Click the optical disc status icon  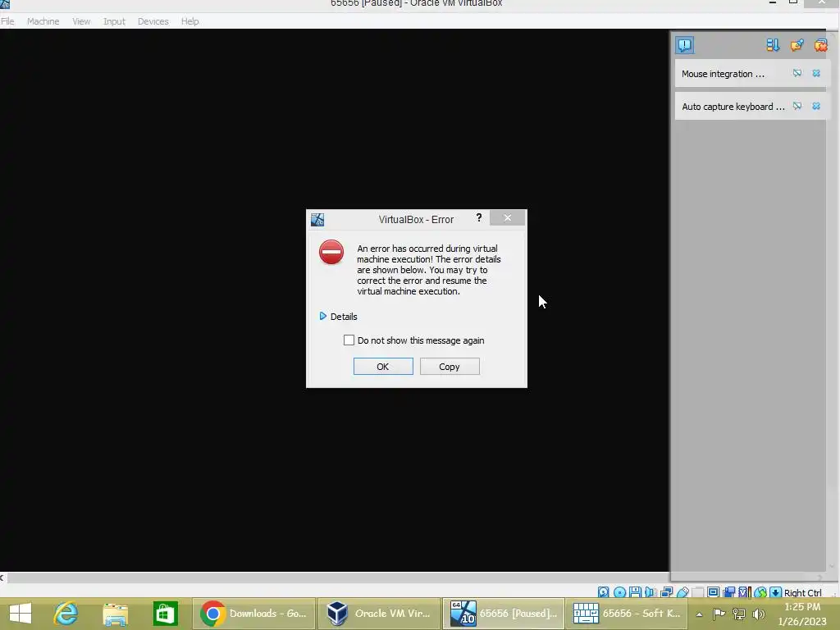coord(620,592)
